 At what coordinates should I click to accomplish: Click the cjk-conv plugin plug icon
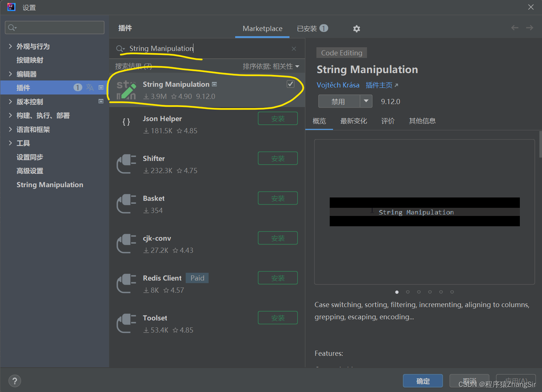pyautogui.click(x=126, y=244)
